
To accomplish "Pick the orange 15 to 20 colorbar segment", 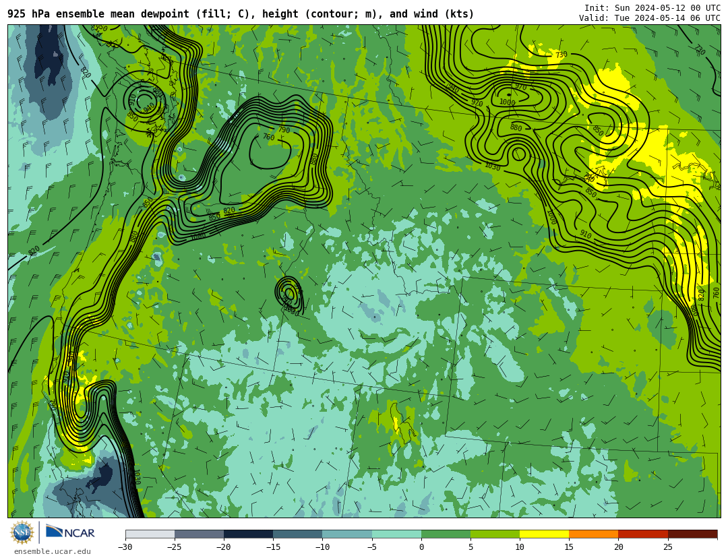I will point(594,534).
